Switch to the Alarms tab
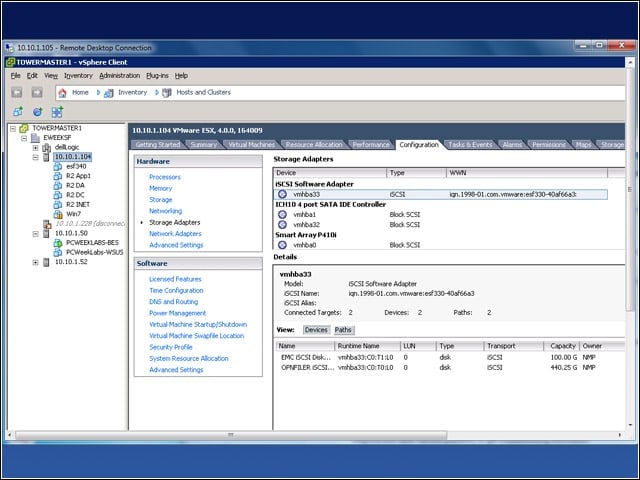The width and height of the screenshot is (640, 480). click(x=512, y=144)
